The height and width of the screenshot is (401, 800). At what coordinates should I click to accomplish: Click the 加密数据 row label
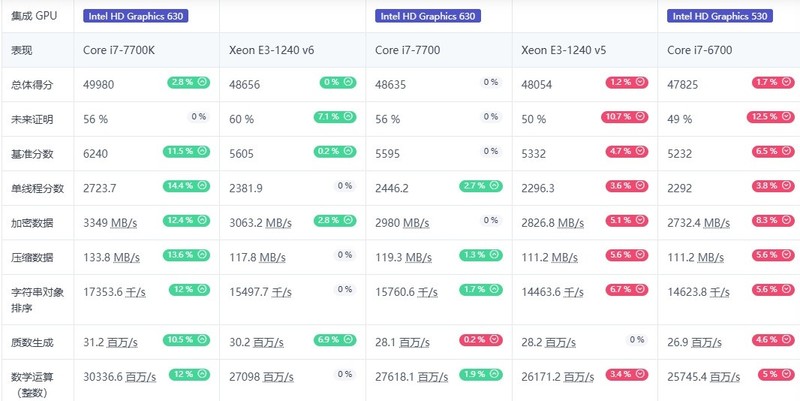32,223
